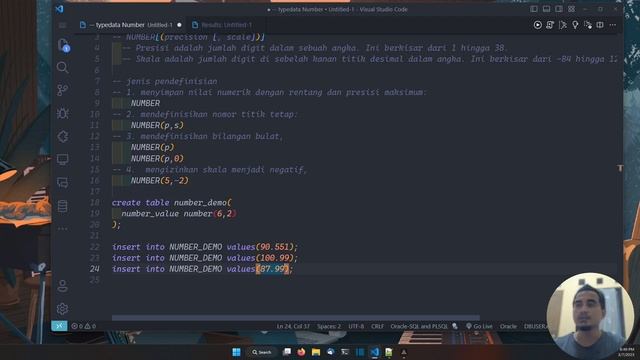Click 'NUMBER(p,s)' text on line 11
The image size is (640, 360).
(x=157, y=125)
